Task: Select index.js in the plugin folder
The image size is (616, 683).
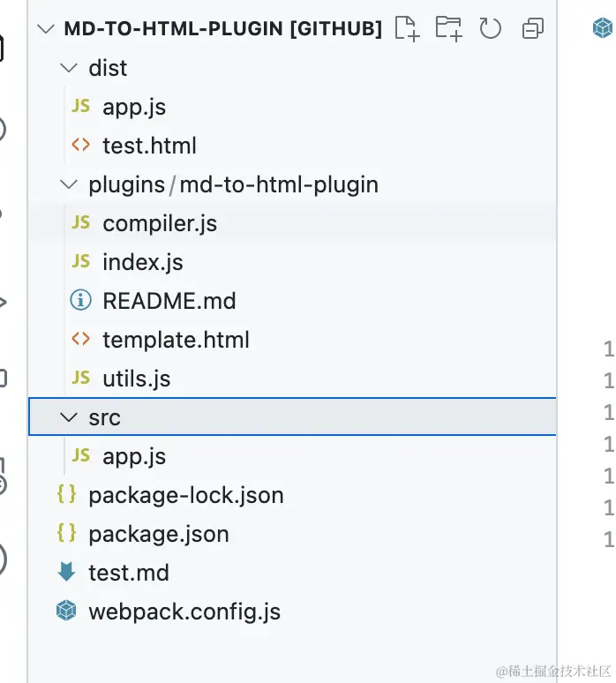Action: click(x=142, y=262)
